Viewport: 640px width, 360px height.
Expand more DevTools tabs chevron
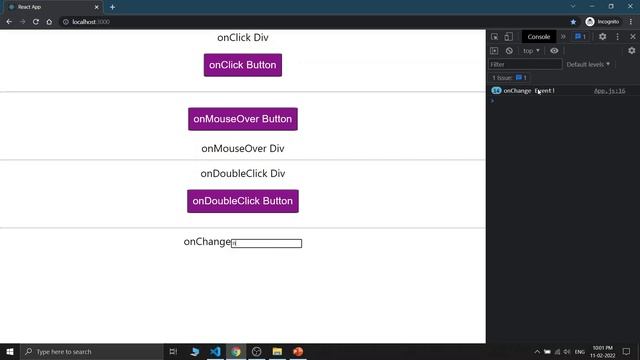563,37
